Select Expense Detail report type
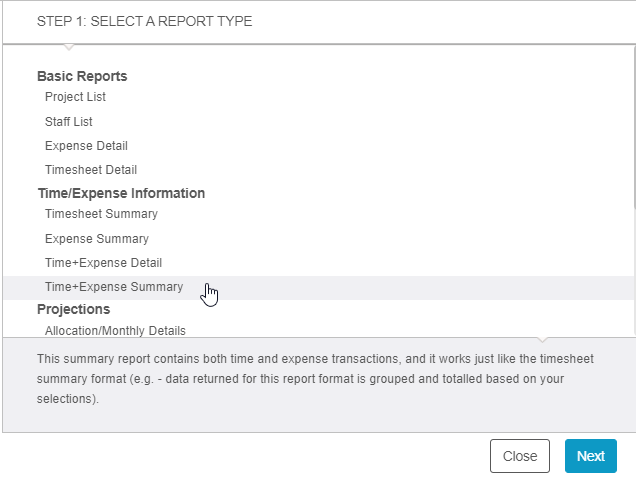 point(86,146)
